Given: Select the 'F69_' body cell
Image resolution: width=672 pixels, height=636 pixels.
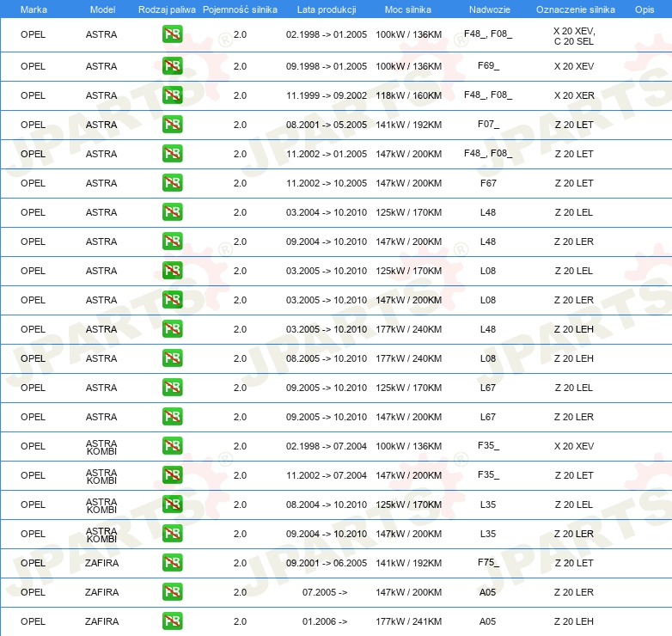Looking at the screenshot, I should 488,65.
